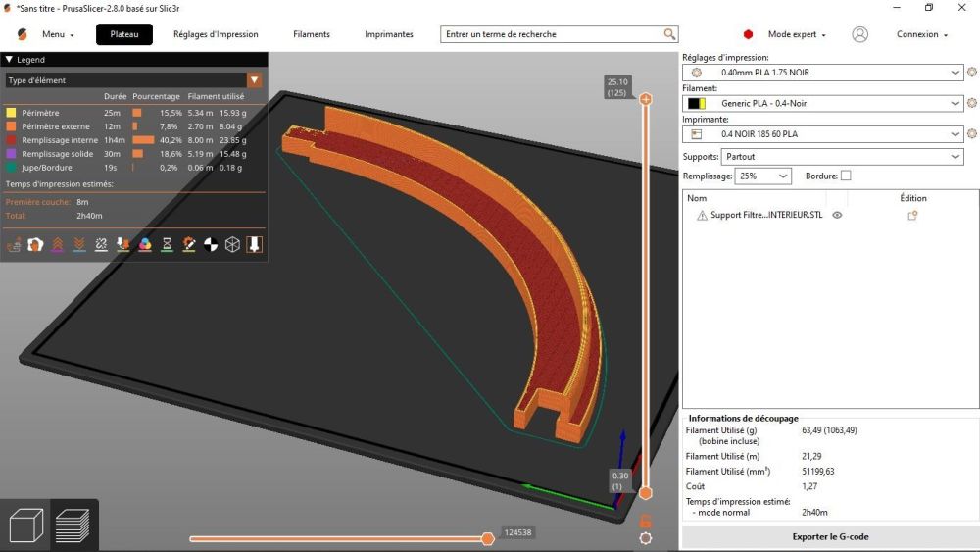Switch to Réglages d'Impression tab
Image resolution: width=980 pixels, height=552 pixels.
coord(216,34)
